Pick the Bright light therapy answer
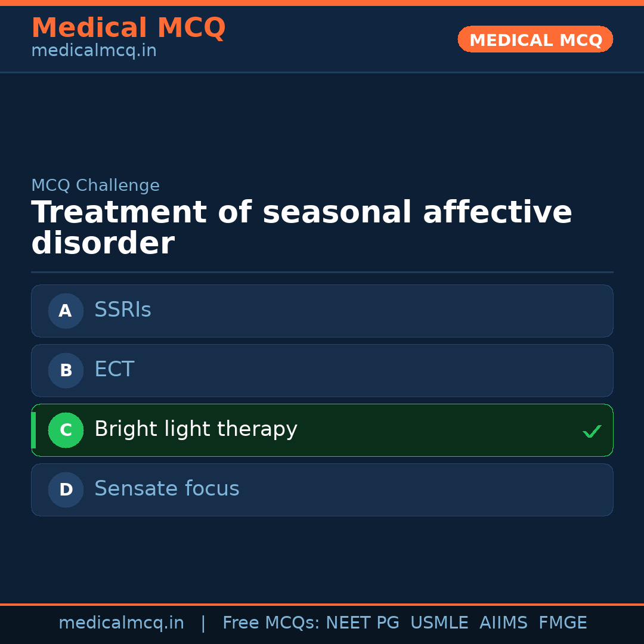The width and height of the screenshot is (644, 644). (322, 430)
